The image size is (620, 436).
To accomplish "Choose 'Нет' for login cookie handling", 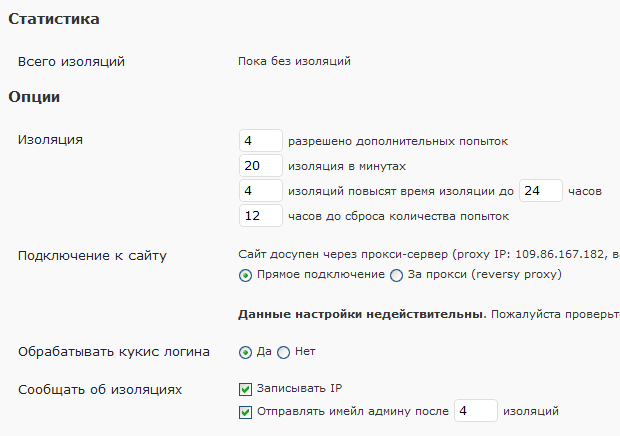I will 283,352.
